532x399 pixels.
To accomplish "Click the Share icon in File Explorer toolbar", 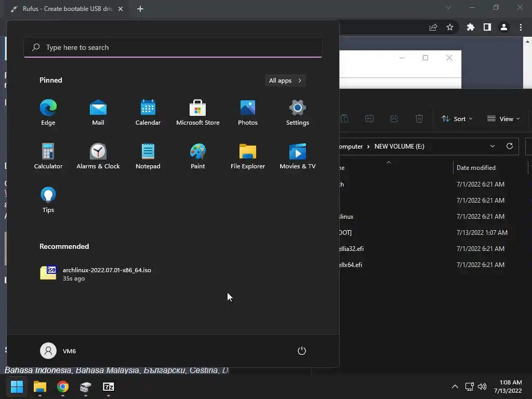I will coord(394,119).
